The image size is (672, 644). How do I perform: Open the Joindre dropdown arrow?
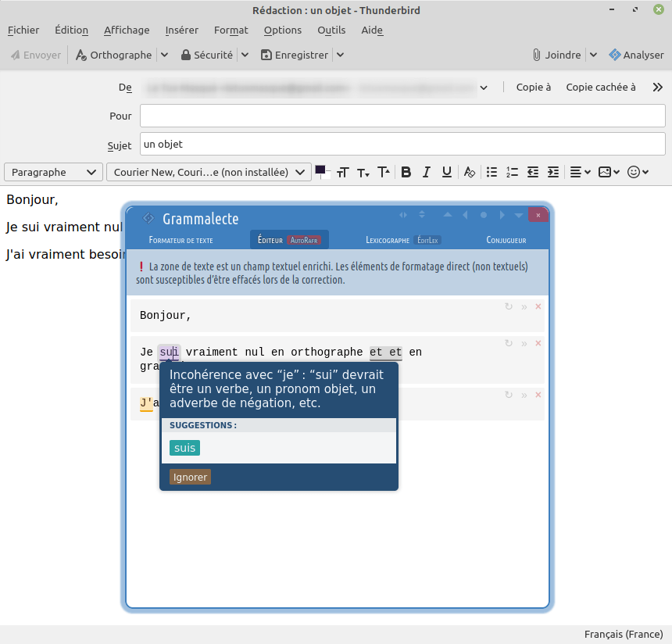(593, 55)
